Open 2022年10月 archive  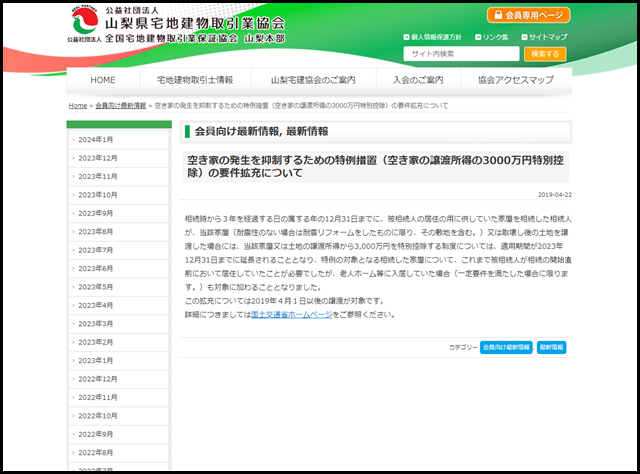pos(118,416)
